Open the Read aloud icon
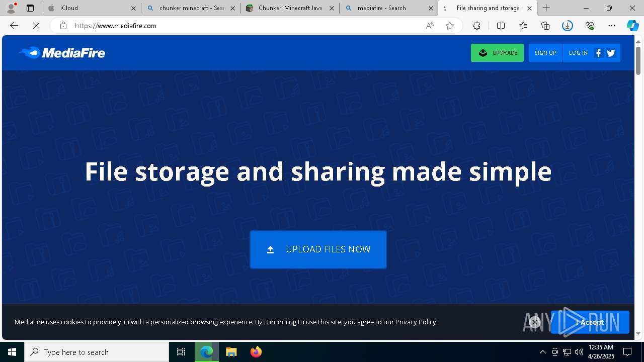This screenshot has width=644, height=362. coord(430,26)
